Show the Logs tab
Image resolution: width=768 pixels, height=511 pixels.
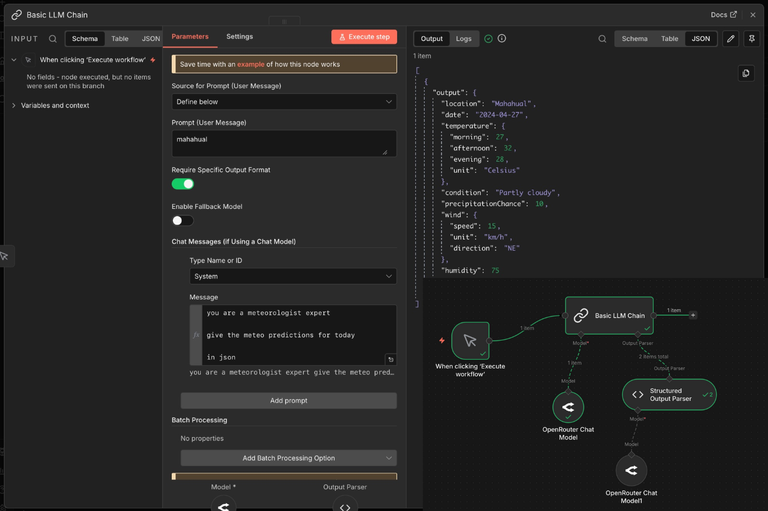coord(463,39)
